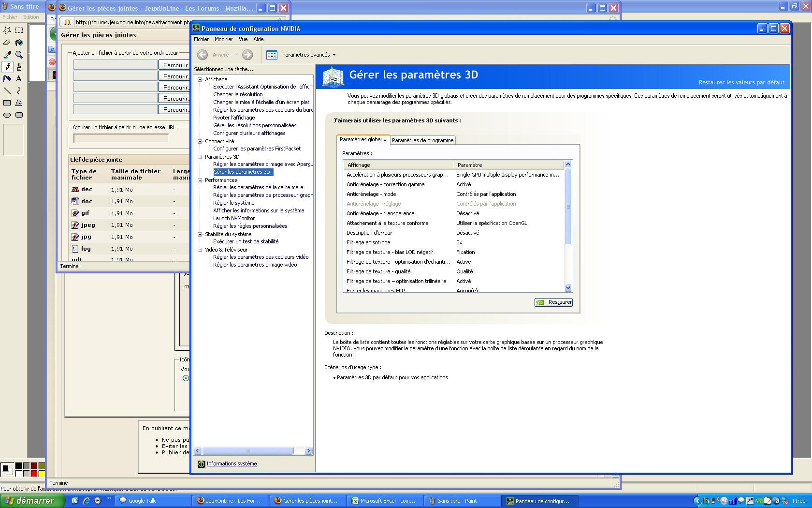812x508 pixels.
Task: Open the Aide menu
Action: 259,39
